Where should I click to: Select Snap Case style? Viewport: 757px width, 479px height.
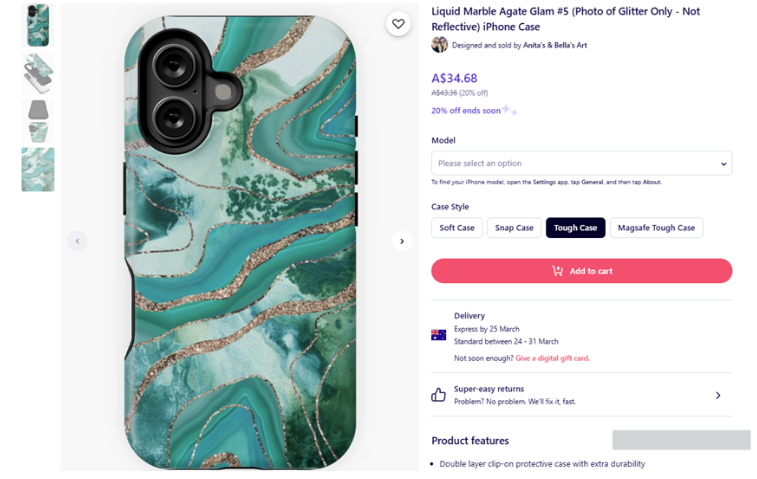514,228
